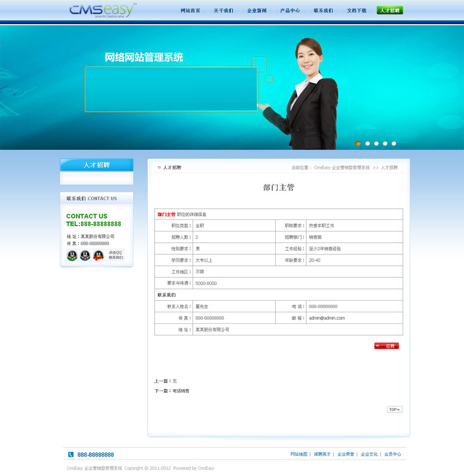Click the 人才招聘 sidebar heading
This screenshot has width=464, height=476.
click(x=97, y=165)
